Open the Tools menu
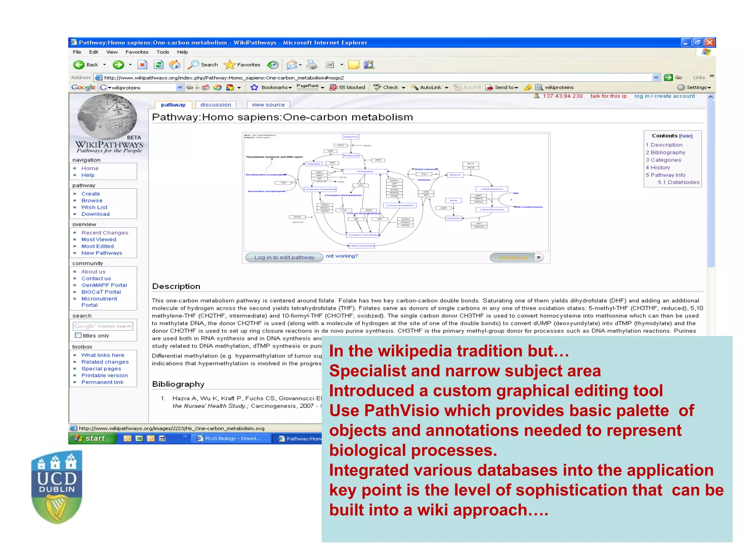This screenshot has width=747, height=560. [163, 52]
